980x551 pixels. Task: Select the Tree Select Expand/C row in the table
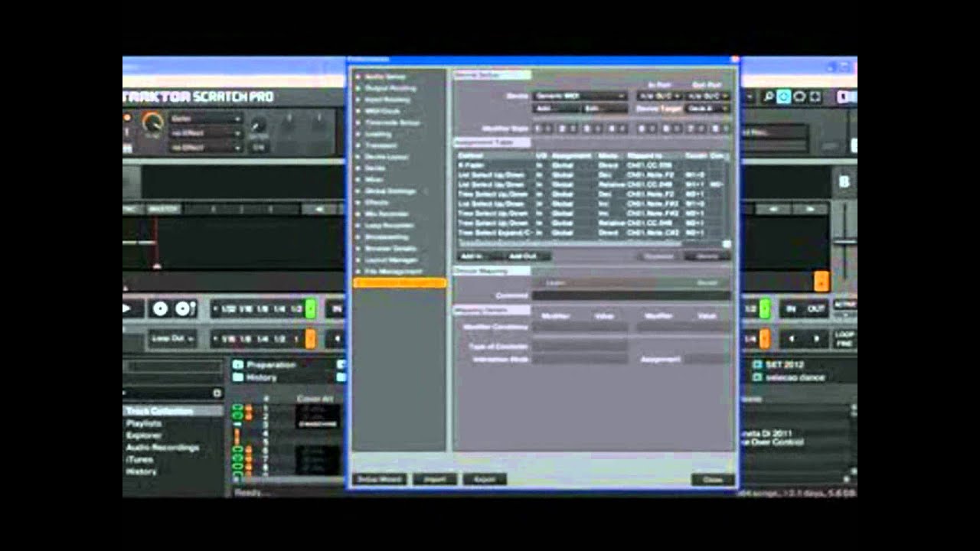coord(590,232)
